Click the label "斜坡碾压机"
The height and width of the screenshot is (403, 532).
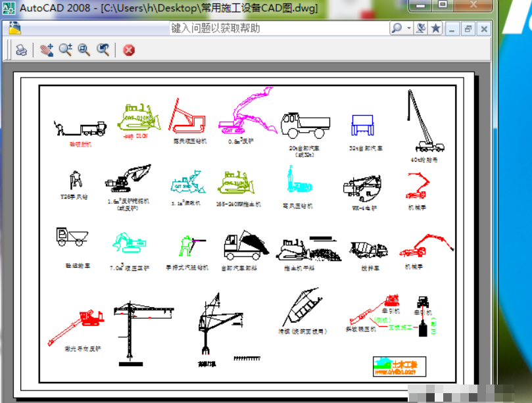point(360,329)
